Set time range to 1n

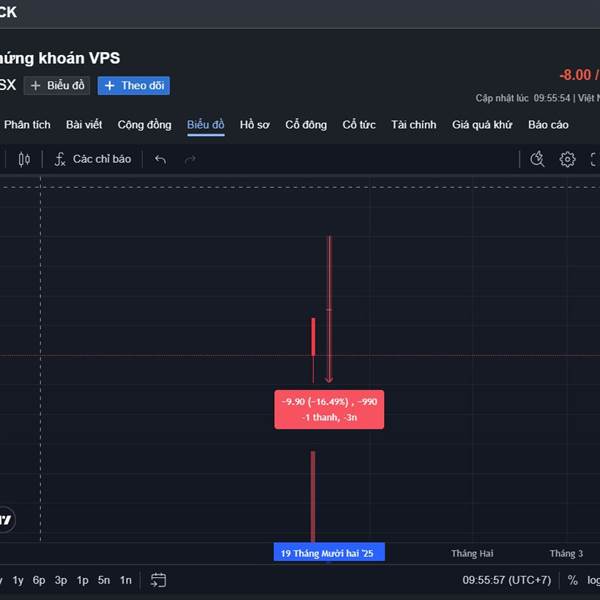pos(126,580)
